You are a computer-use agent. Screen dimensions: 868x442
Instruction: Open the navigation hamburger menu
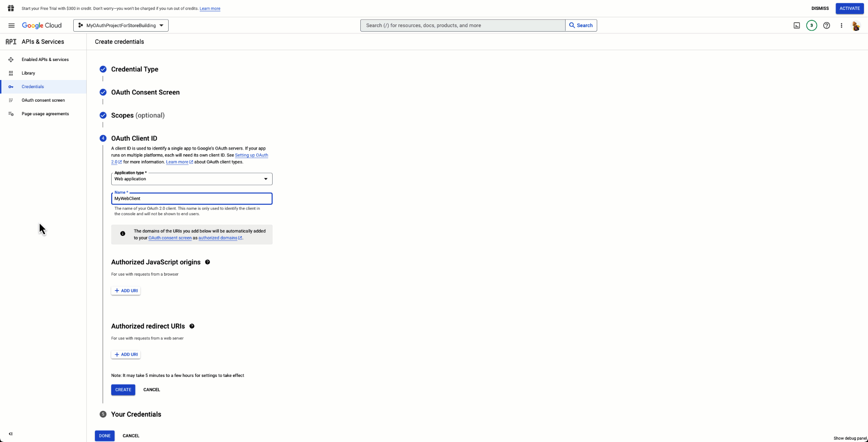11,25
